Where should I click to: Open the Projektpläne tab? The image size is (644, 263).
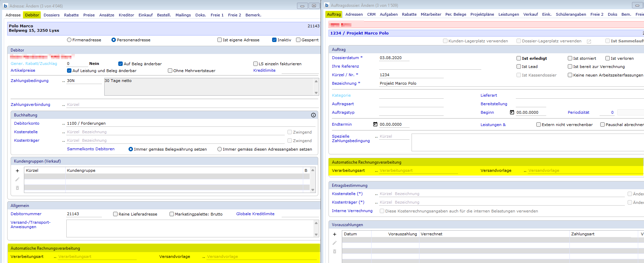pyautogui.click(x=482, y=14)
